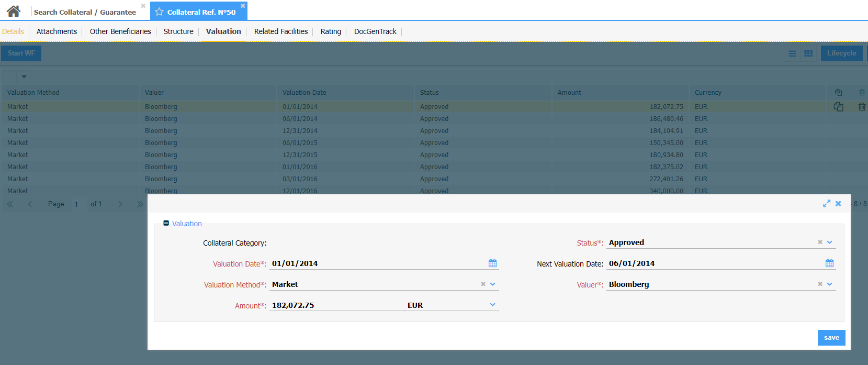Close the Collateral Ref. N°50 tab

coord(243,6)
